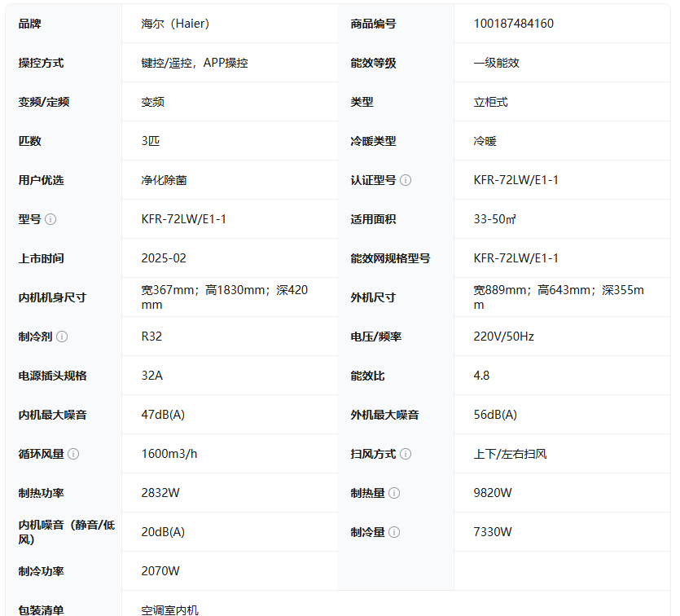Select the 电源插头规格 label
680x616 pixels.
[x=52, y=376]
